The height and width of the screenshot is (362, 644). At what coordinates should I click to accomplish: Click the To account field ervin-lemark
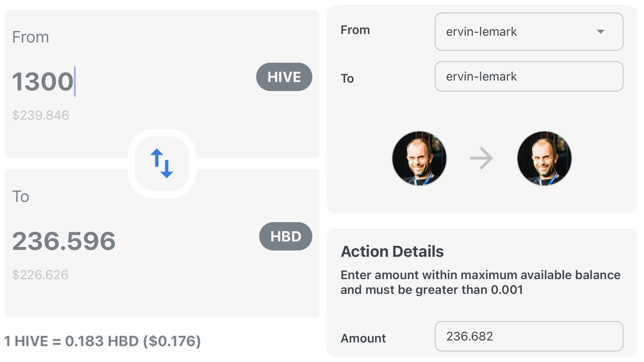click(x=529, y=76)
